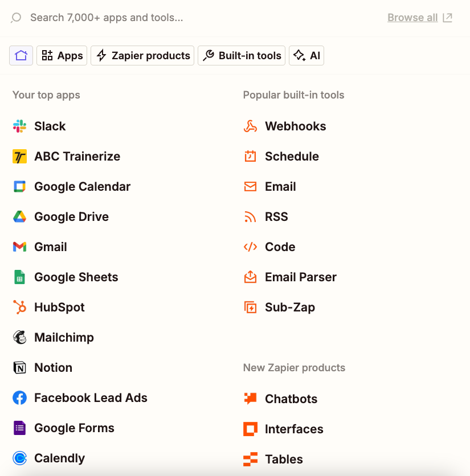
Task: Choose Google Drive label
Action: 71,217
